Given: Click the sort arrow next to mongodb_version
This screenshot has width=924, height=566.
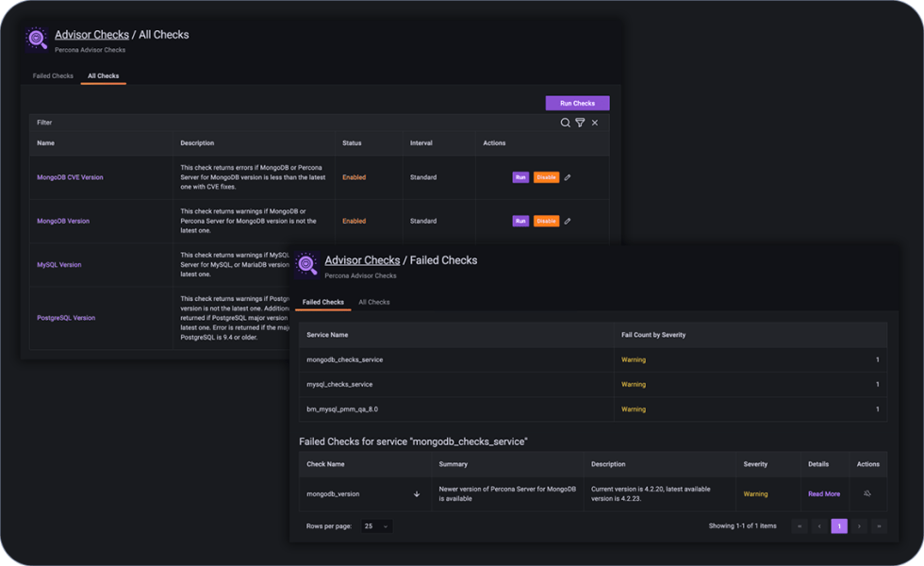Looking at the screenshot, I should [415, 493].
